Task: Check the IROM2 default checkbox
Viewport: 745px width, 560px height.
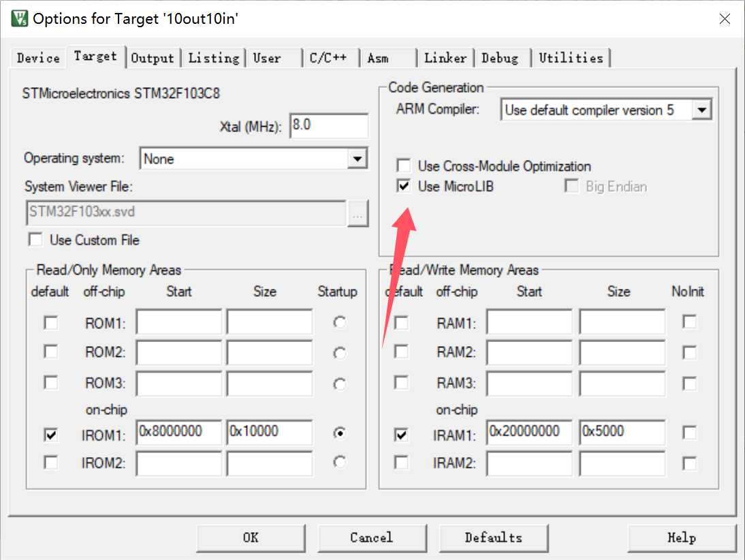Action: (x=51, y=463)
